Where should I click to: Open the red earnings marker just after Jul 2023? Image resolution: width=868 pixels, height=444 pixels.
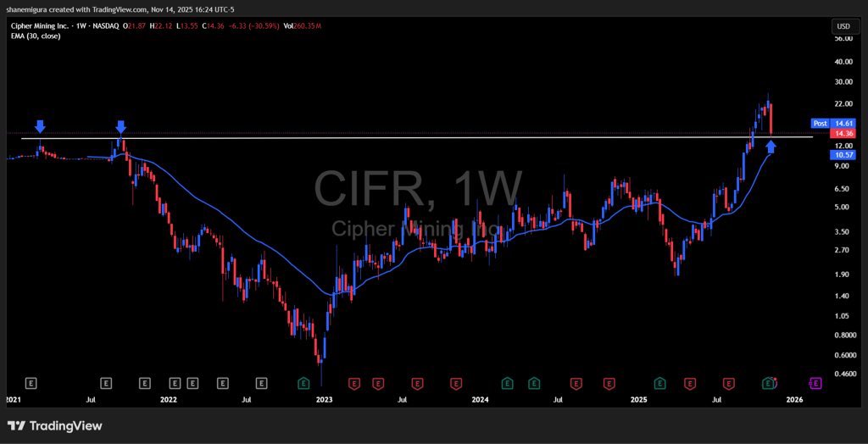[x=417, y=382]
